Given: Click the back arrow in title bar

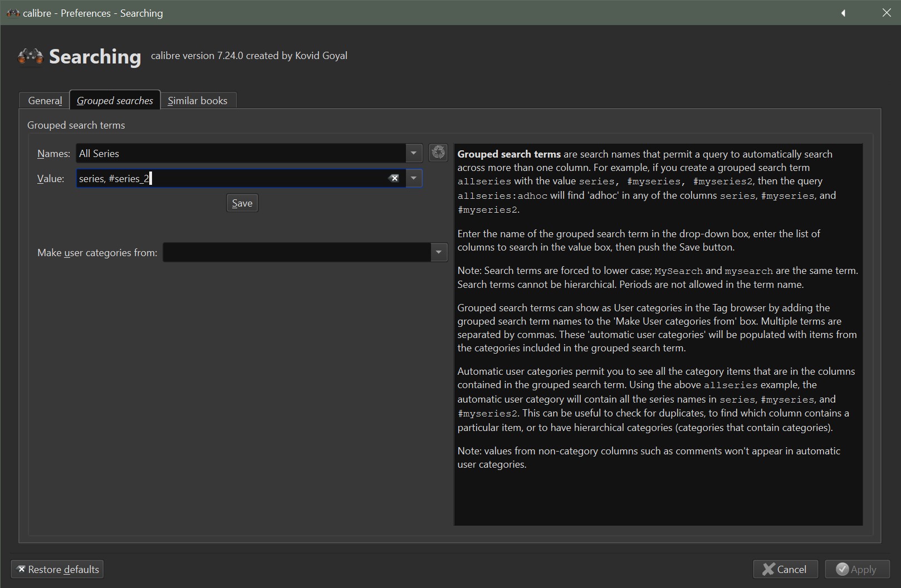Looking at the screenshot, I should pos(843,13).
